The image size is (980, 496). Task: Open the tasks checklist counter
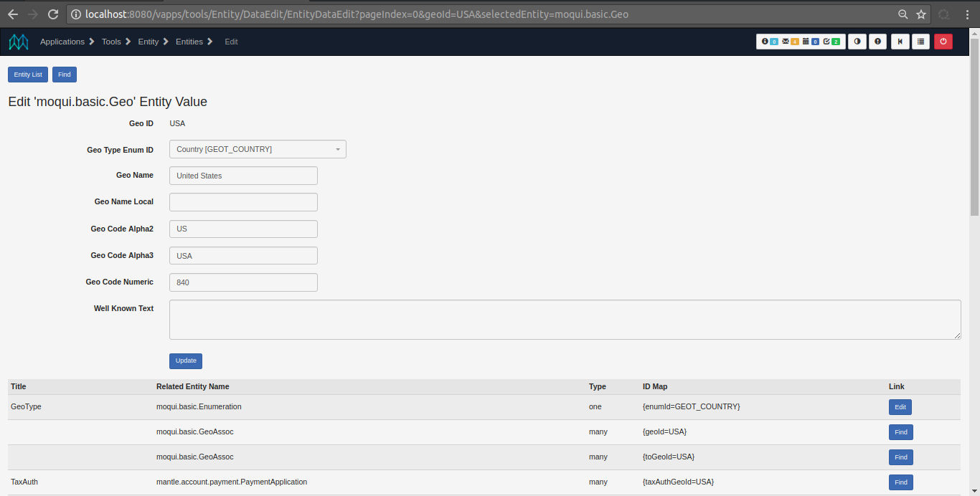point(831,42)
